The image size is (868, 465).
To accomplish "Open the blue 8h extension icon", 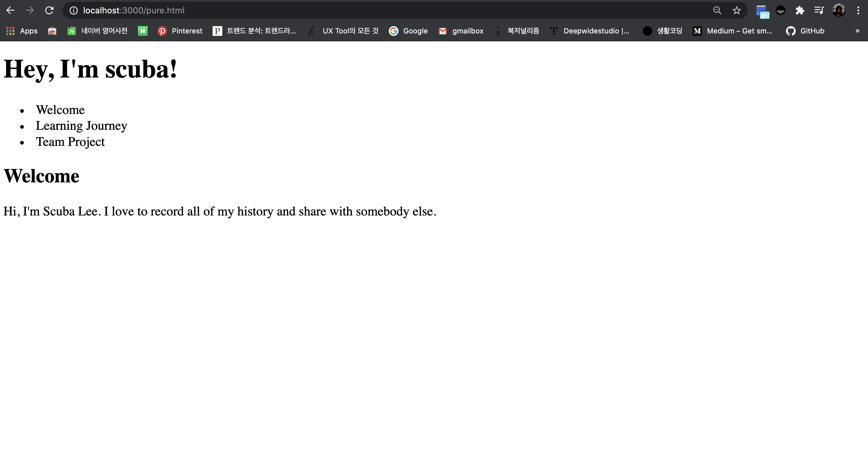I will [762, 11].
